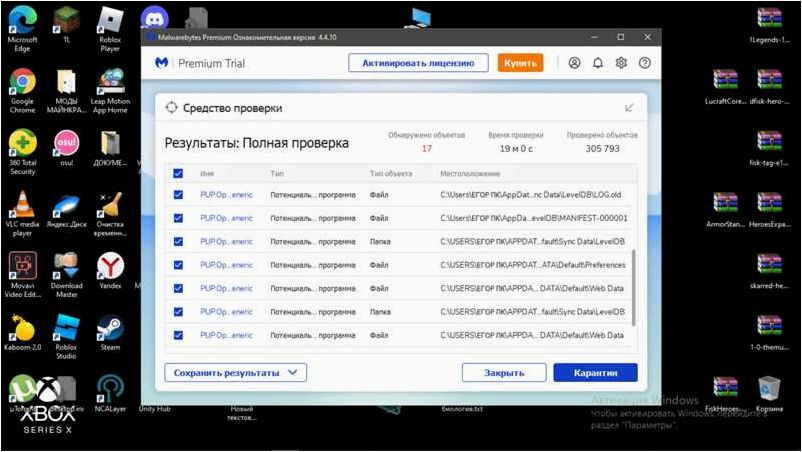Open Malwarebytes notifications bell

597,63
